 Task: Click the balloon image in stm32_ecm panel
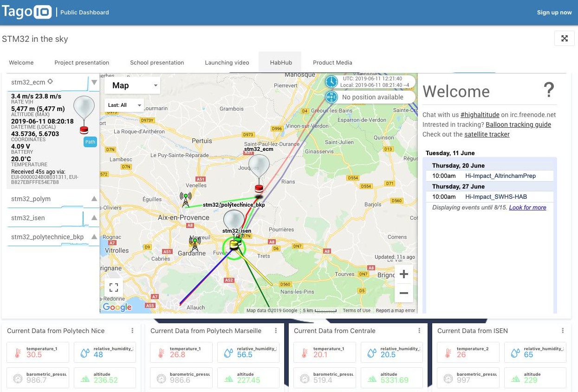point(84,115)
